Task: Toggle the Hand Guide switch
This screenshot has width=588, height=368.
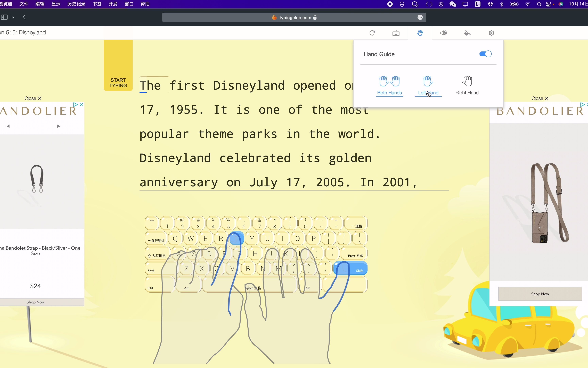Action: (485, 54)
